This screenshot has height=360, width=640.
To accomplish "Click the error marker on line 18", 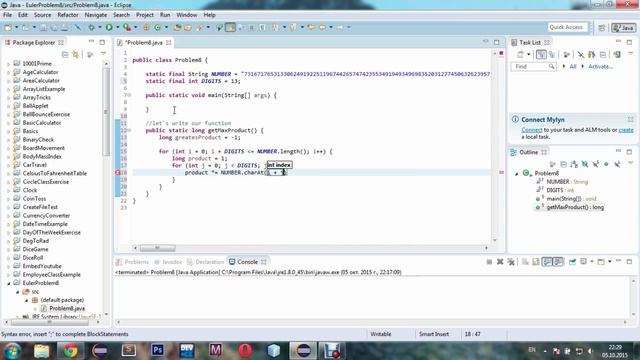I will point(118,173).
